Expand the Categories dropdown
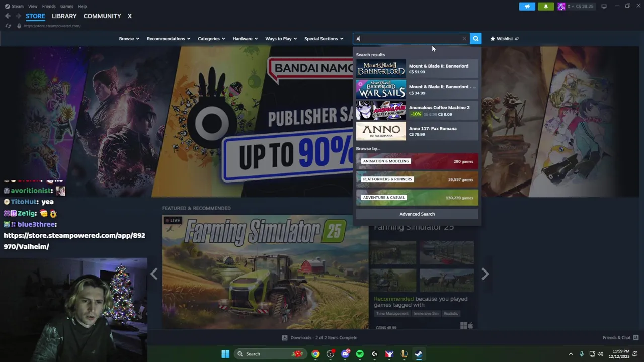 [x=211, y=39]
